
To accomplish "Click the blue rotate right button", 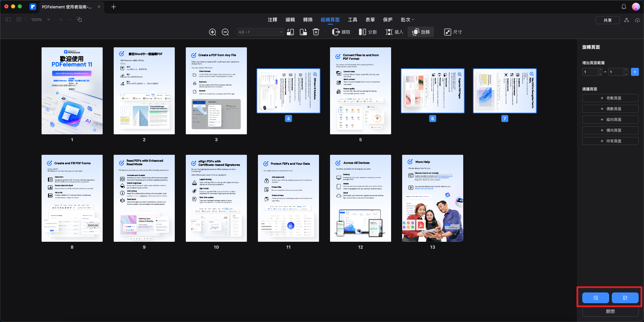I will (x=625, y=298).
